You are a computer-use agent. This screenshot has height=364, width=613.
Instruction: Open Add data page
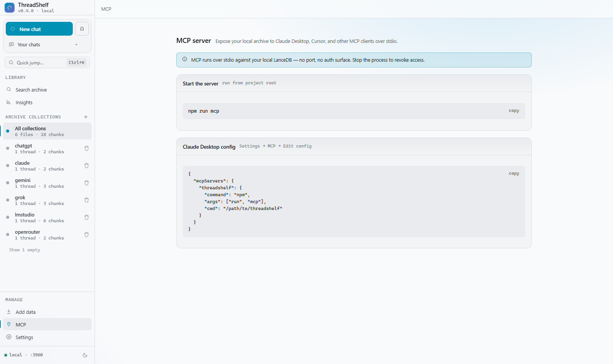47,312
